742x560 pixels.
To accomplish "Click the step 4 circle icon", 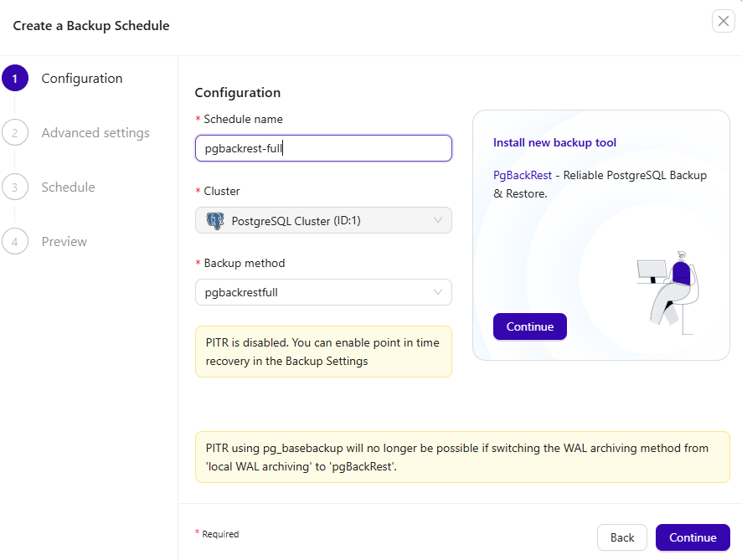I will tap(14, 242).
